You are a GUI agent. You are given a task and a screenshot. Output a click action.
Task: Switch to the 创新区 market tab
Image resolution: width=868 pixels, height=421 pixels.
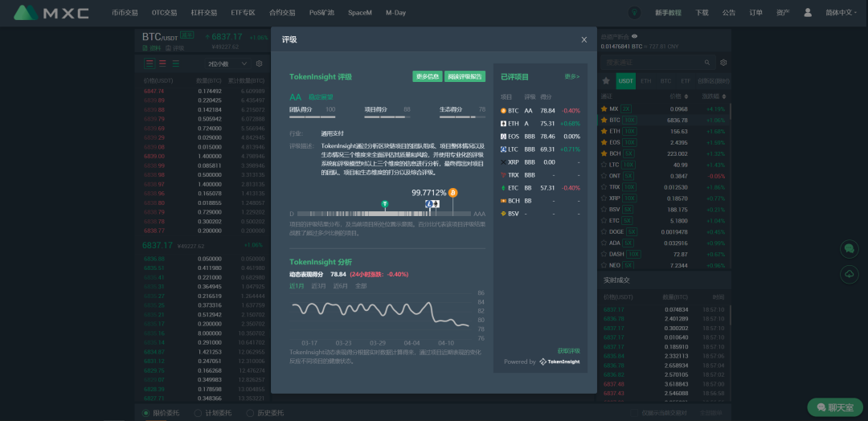coord(714,81)
